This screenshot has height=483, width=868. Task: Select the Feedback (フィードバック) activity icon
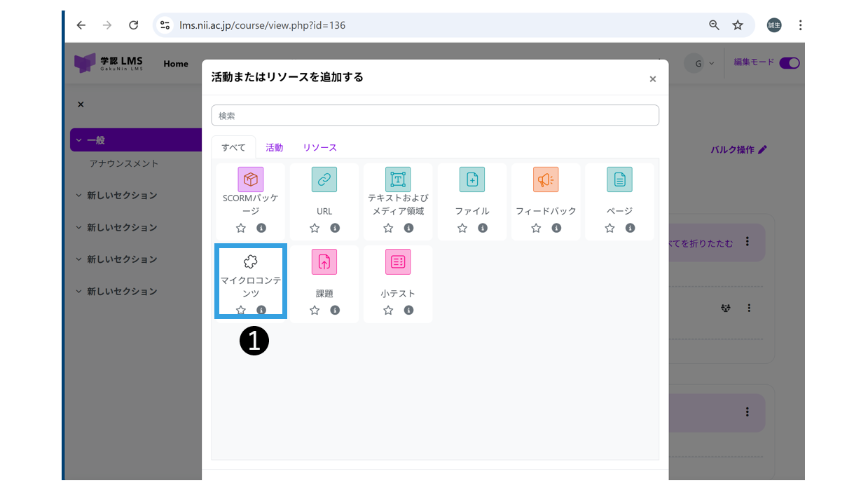pos(545,179)
